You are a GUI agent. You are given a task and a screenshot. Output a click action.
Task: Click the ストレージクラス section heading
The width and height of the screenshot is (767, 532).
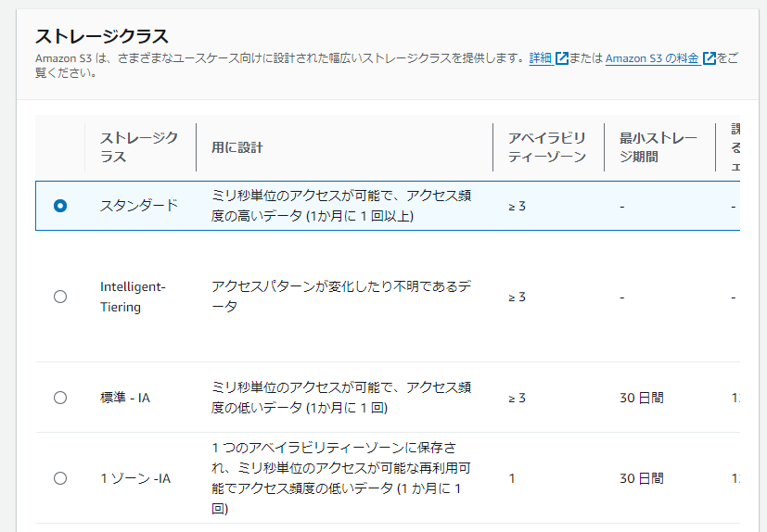(102, 36)
